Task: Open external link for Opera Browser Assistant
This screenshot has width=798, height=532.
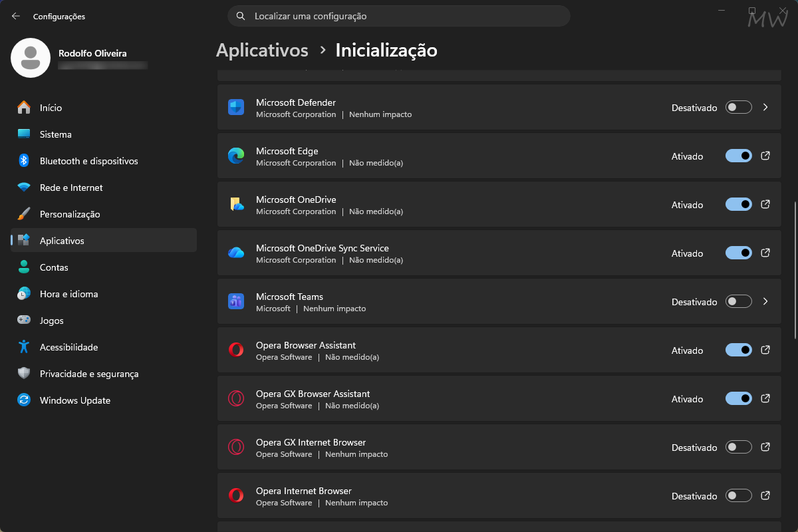Action: click(x=765, y=350)
